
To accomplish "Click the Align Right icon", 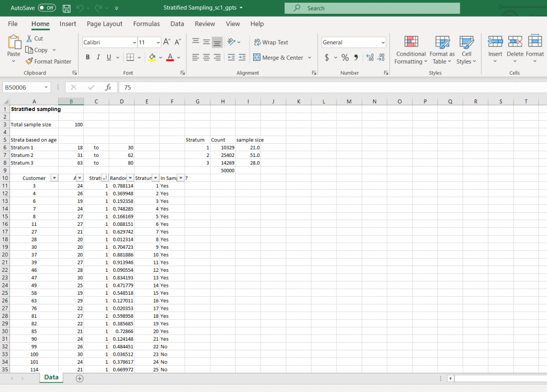I will [x=217, y=57].
